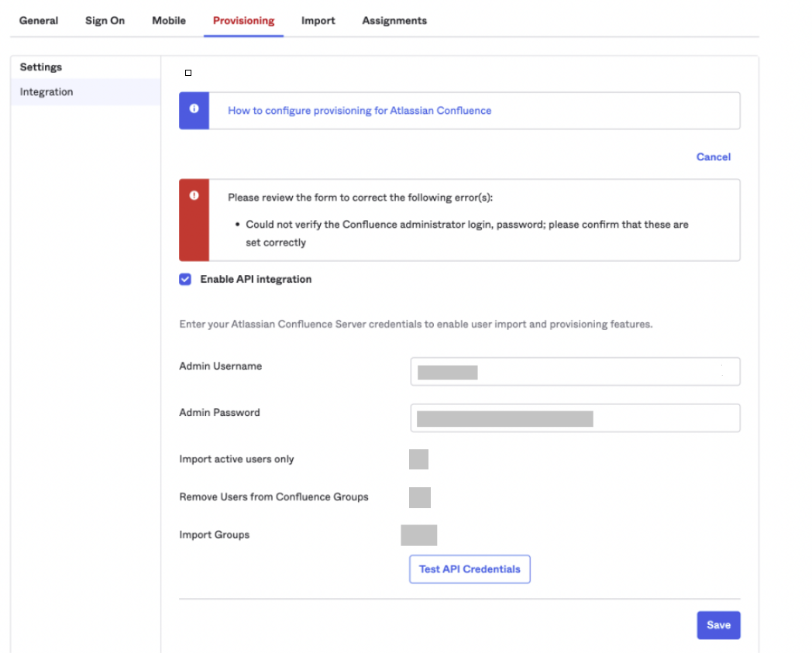Toggle Remove Users from Confluence Groups checkbox

click(x=419, y=497)
